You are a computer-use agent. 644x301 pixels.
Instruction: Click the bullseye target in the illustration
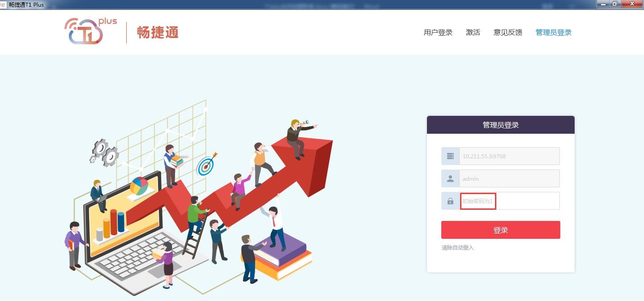(207, 165)
